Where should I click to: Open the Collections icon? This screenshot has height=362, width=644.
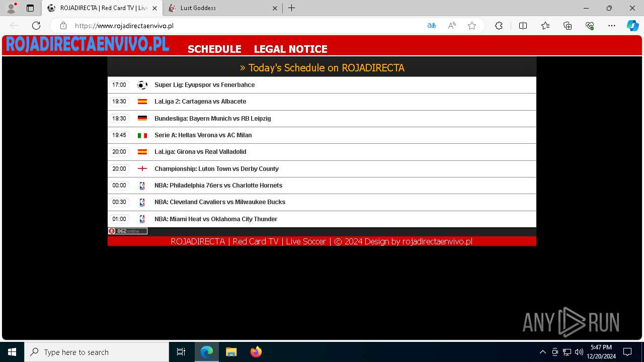[568, 26]
